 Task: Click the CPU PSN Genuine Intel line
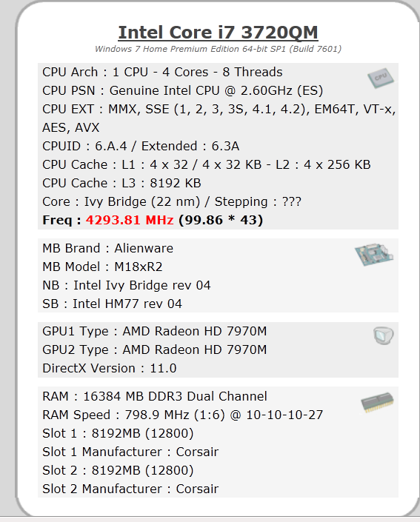pos(182,90)
